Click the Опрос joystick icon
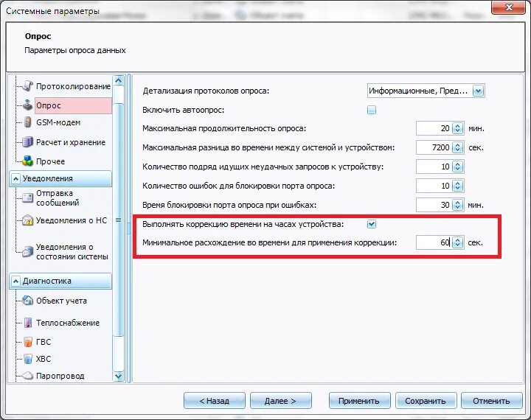This screenshot has height=420, width=531. click(x=28, y=105)
